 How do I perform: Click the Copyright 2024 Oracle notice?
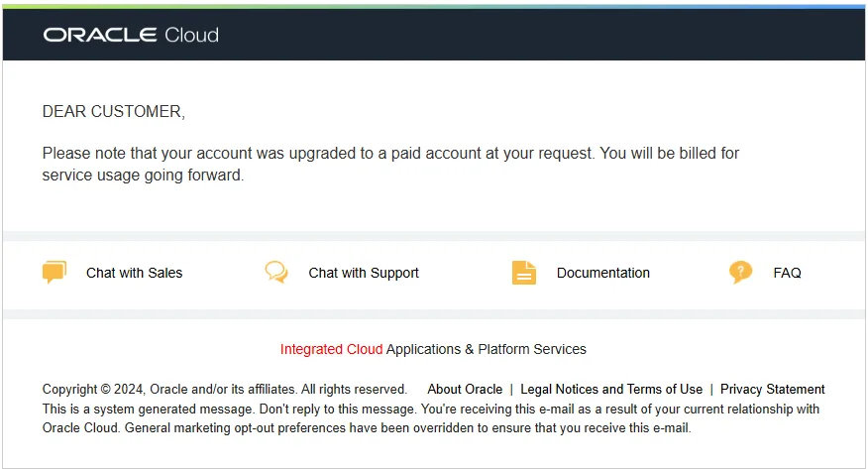224,390
